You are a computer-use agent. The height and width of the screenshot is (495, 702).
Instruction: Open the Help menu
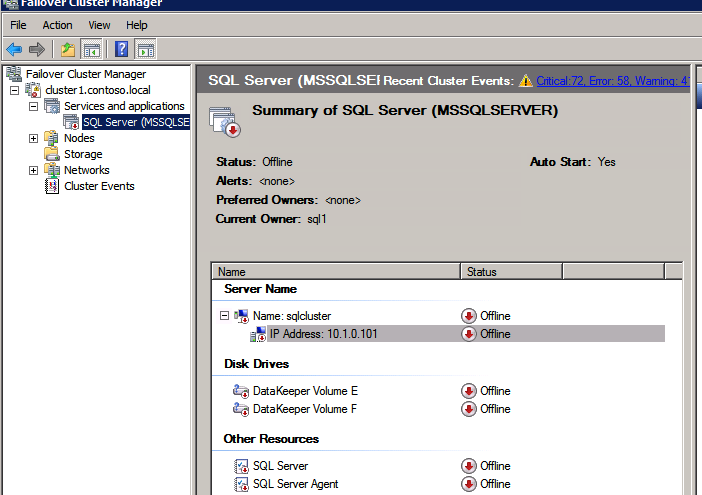[x=137, y=25]
